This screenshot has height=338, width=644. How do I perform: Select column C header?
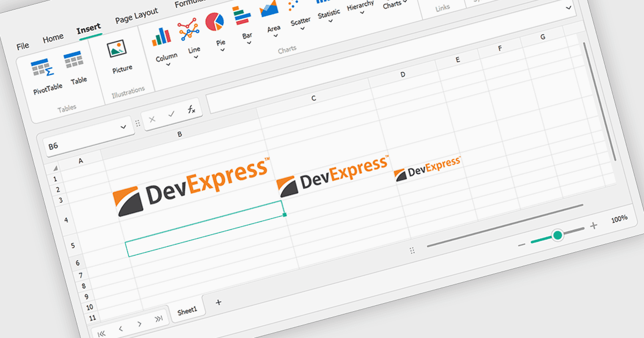pos(313,98)
